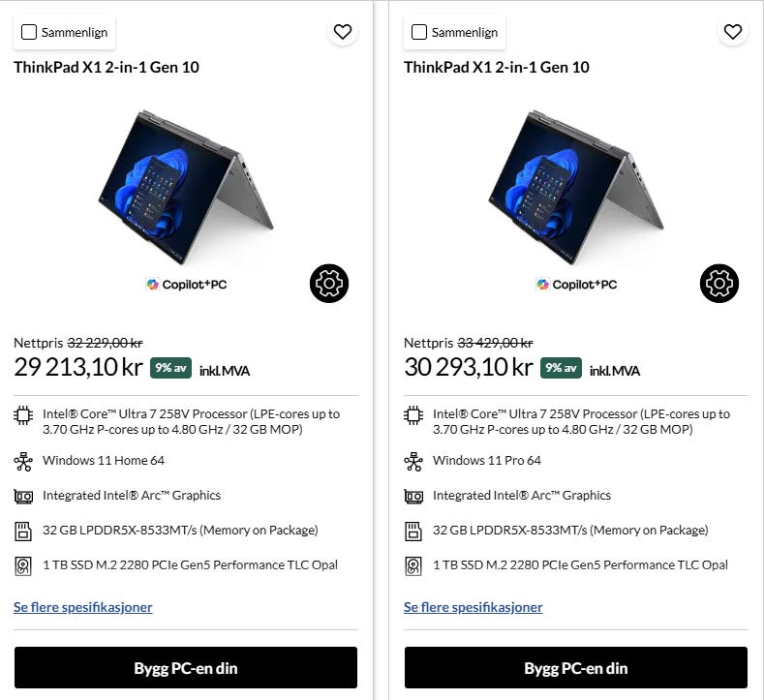Screen dimensions: 764x700
Task: Click gear icon on right laptop image
Action: pos(719,283)
